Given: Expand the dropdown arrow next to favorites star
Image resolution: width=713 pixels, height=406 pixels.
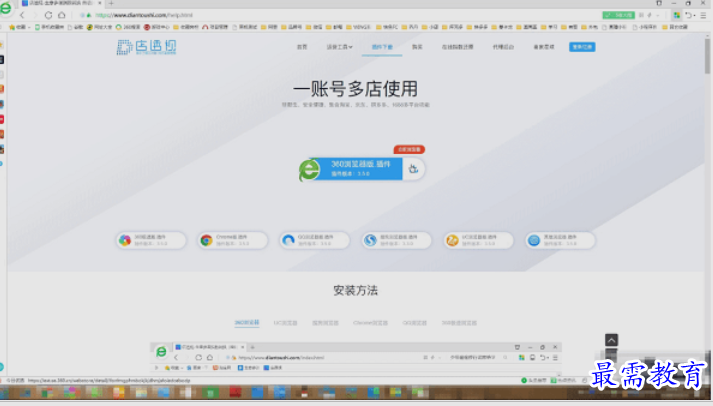Looking at the screenshot, I should (x=29, y=27).
